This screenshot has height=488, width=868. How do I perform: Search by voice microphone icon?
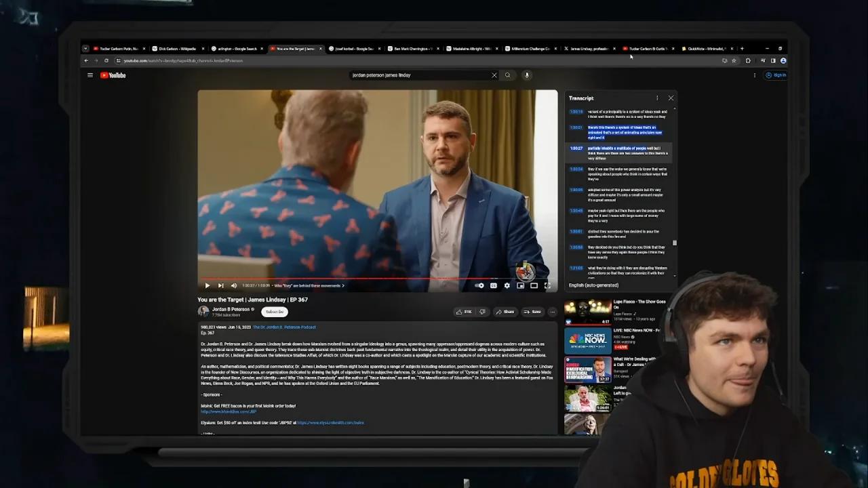pos(526,75)
